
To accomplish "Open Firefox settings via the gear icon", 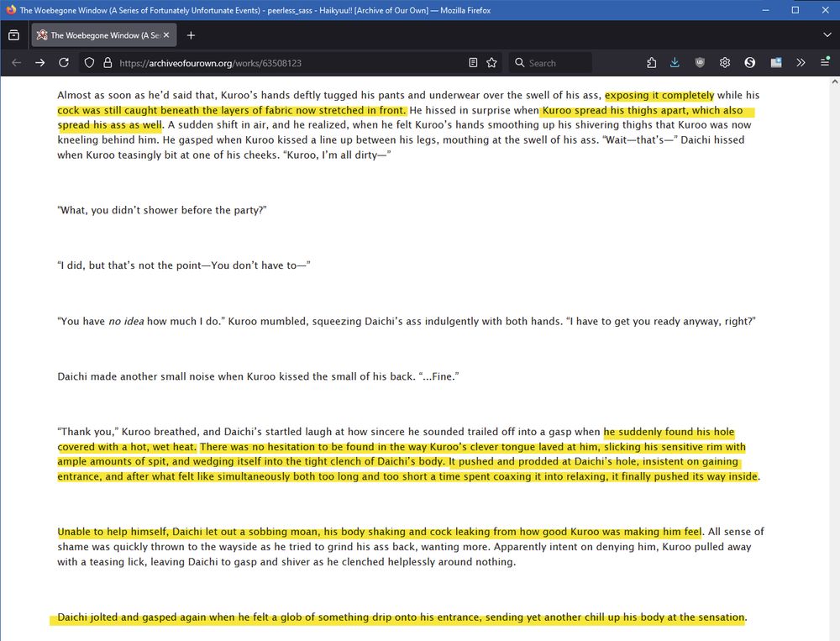I will point(725,62).
